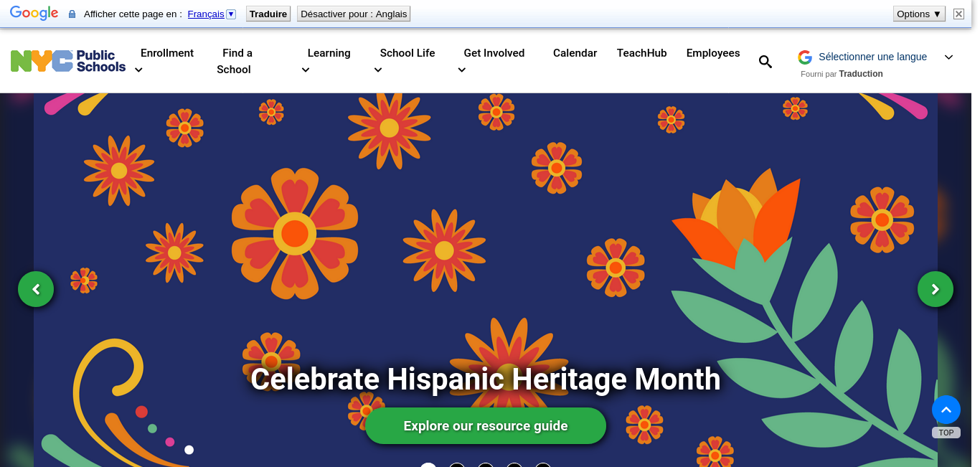Click the blue scroll-to-top arrow button

coord(946,410)
